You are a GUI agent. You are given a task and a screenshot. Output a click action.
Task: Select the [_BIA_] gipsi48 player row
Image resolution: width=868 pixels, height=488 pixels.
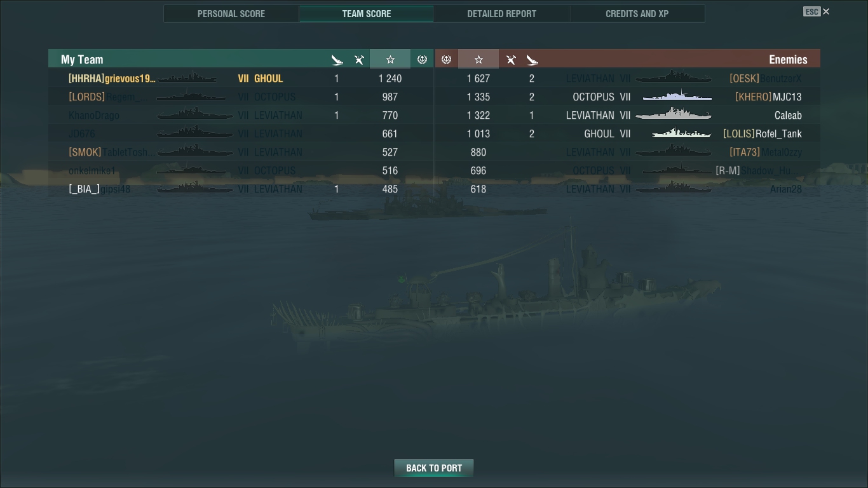[x=241, y=189]
